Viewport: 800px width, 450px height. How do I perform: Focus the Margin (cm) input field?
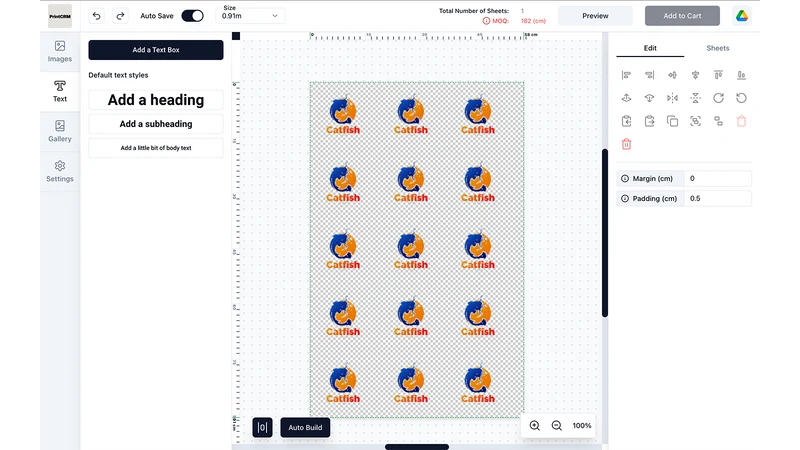[x=717, y=179]
